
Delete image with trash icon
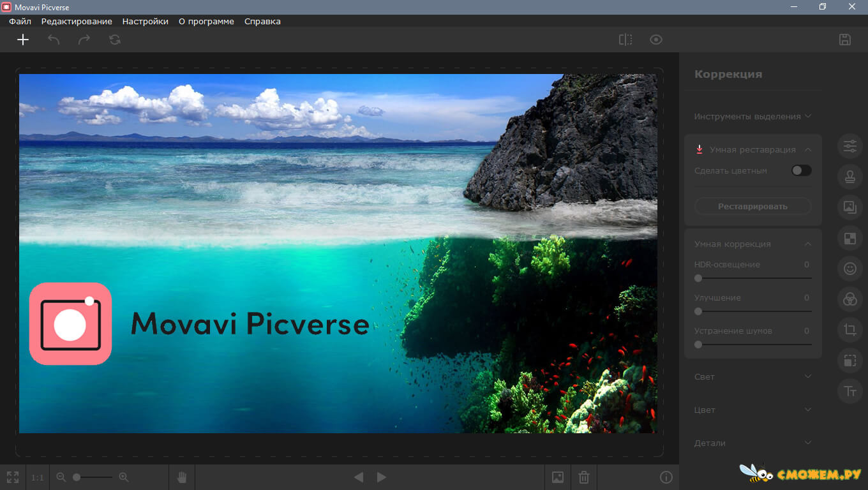coord(584,477)
